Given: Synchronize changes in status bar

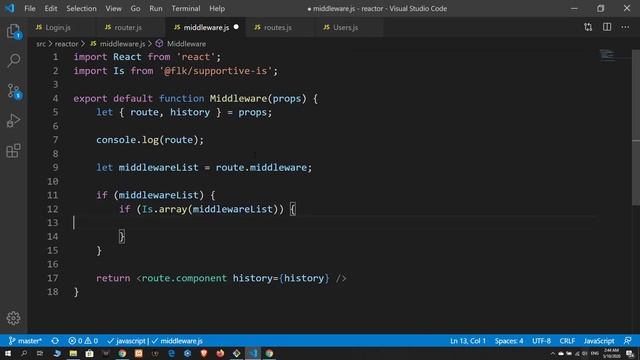Looking at the screenshot, I should pos(55,341).
